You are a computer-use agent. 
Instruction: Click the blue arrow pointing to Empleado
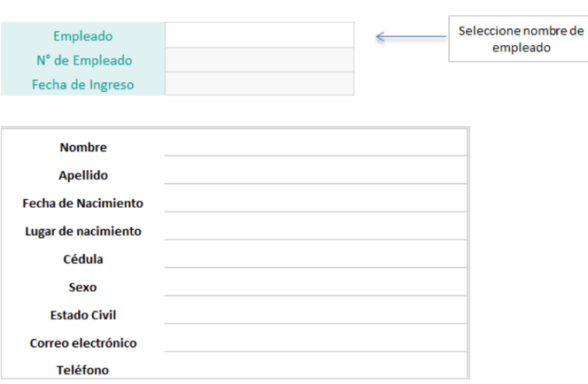point(411,36)
